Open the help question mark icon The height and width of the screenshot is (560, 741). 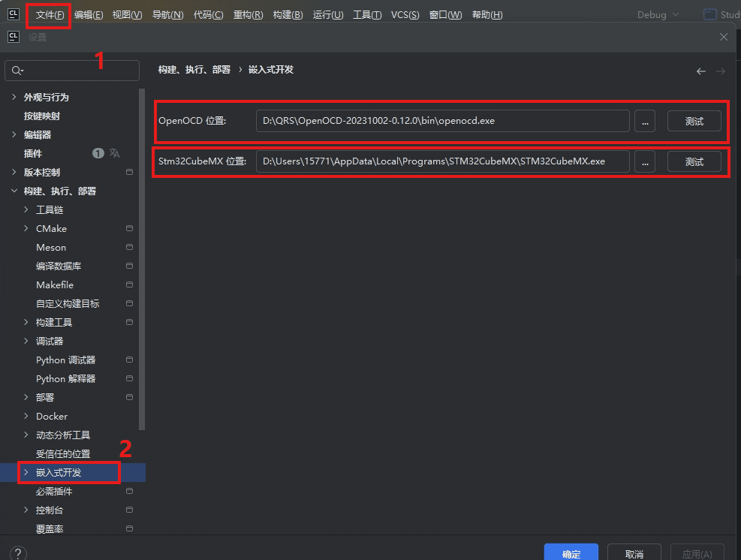18,553
